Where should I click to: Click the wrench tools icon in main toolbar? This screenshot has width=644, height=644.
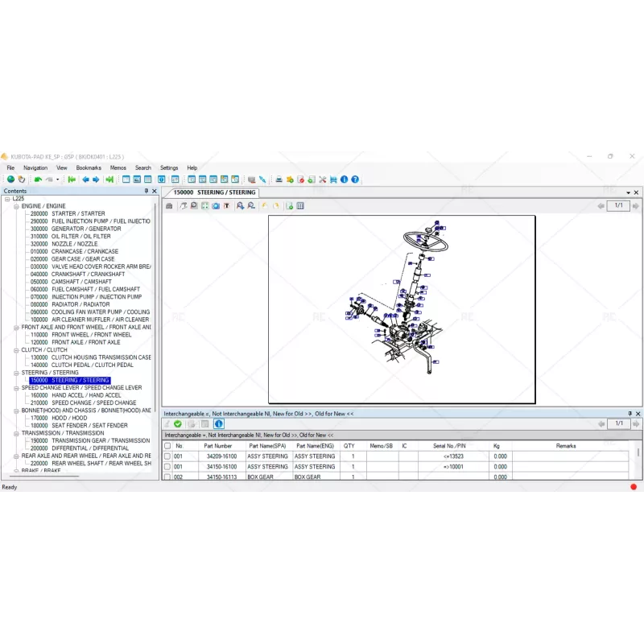(322, 180)
